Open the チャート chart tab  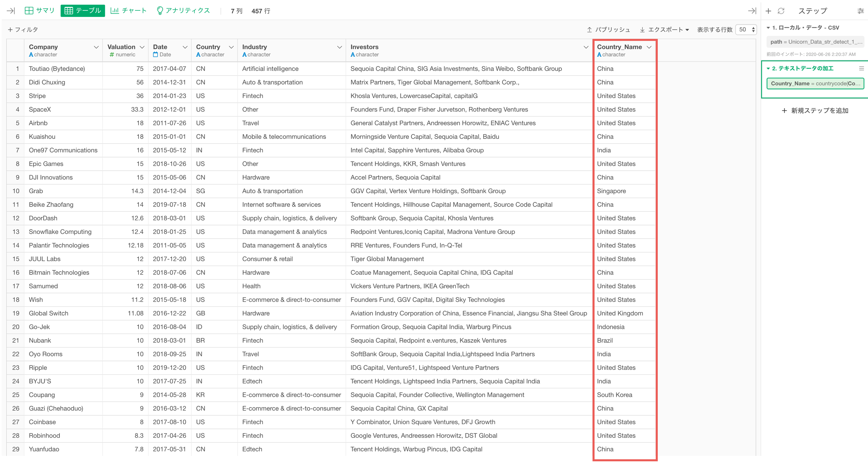(x=128, y=10)
